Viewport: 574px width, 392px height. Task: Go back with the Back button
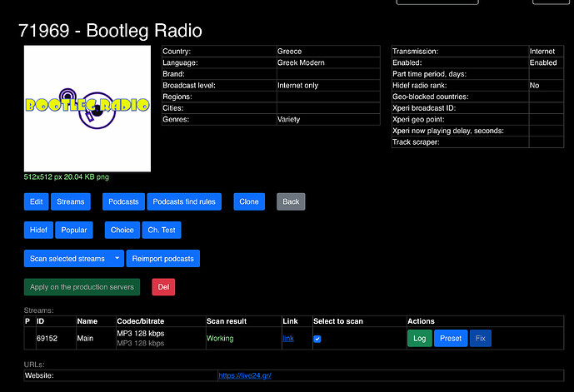291,201
